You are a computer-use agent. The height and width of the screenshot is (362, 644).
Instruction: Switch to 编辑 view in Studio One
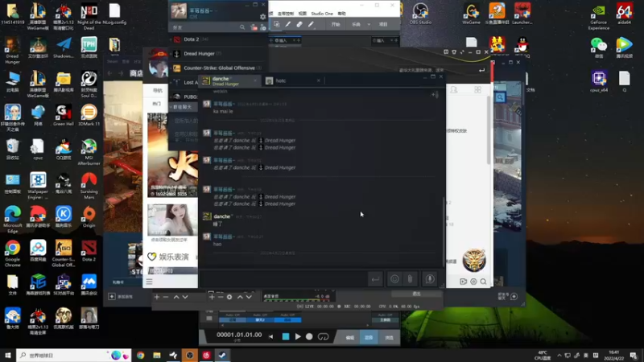click(x=350, y=337)
